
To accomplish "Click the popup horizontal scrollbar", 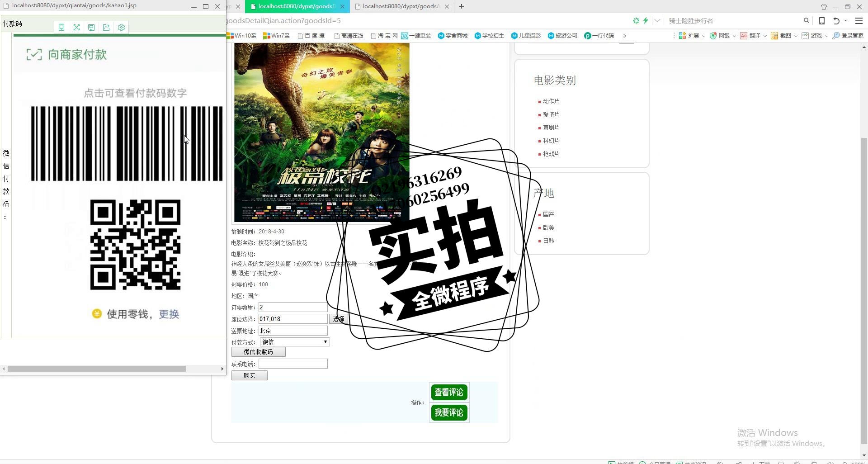I will coord(97,369).
